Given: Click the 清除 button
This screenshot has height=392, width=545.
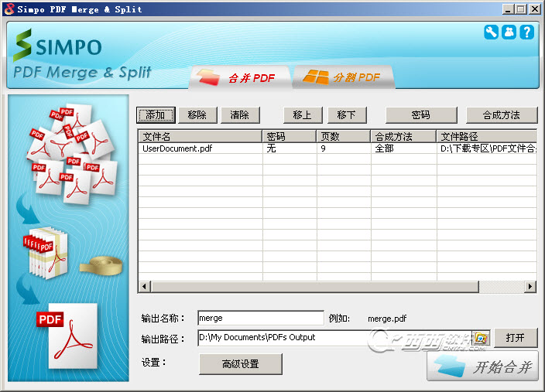Looking at the screenshot, I should pyautogui.click(x=240, y=115).
